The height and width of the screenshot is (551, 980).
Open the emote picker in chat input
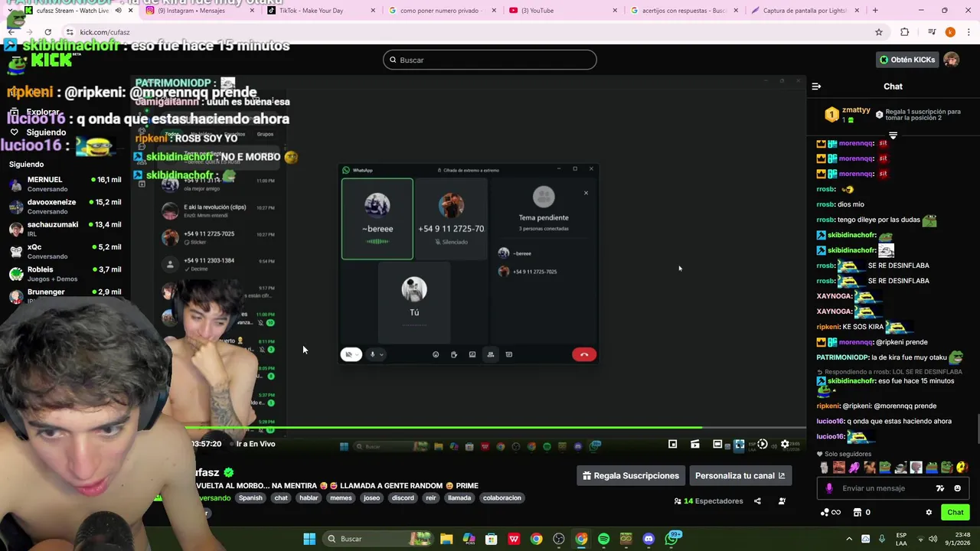957,488
